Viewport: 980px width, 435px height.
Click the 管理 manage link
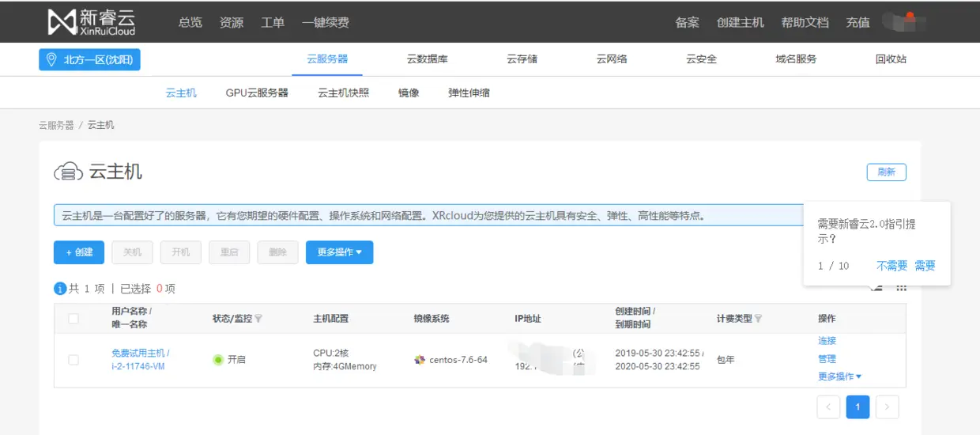click(827, 359)
